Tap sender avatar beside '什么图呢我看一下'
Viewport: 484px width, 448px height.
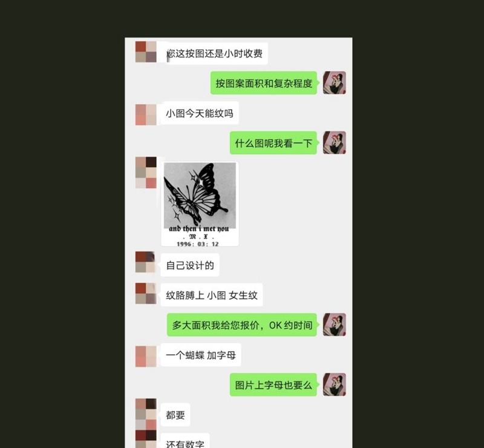tap(335, 143)
